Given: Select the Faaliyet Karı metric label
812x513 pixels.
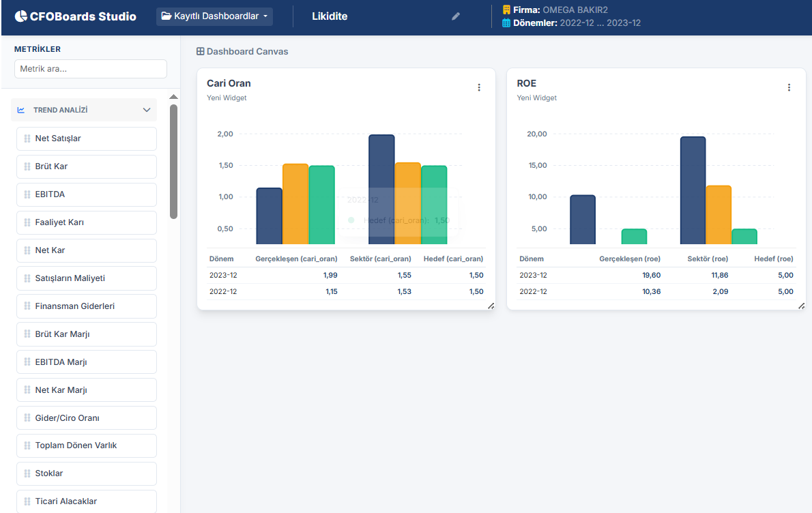Looking at the screenshot, I should click(x=59, y=222).
